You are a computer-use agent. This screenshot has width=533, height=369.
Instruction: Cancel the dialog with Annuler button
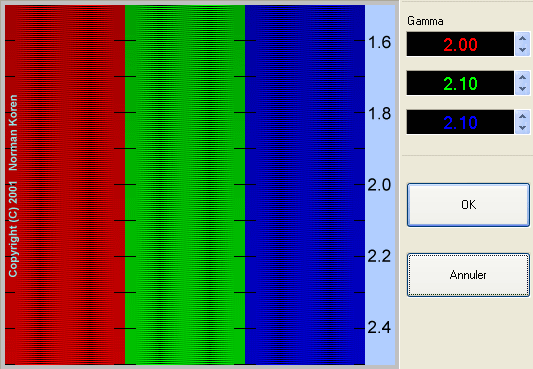coord(468,275)
